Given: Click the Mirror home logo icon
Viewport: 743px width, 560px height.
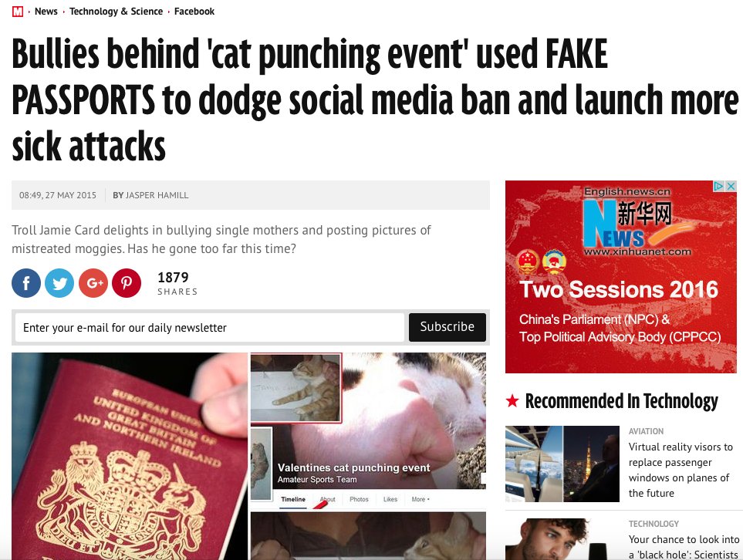Looking at the screenshot, I should tap(18, 12).
